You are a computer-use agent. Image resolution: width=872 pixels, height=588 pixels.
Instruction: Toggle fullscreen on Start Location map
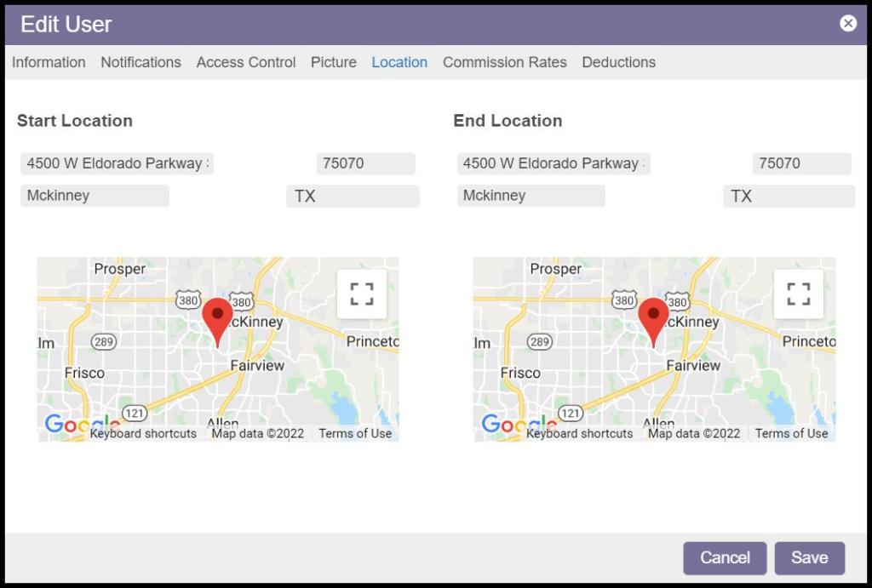(x=362, y=294)
